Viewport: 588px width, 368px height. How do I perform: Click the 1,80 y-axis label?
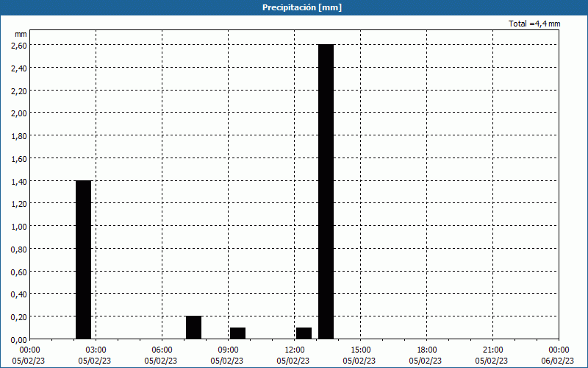[x=19, y=136]
